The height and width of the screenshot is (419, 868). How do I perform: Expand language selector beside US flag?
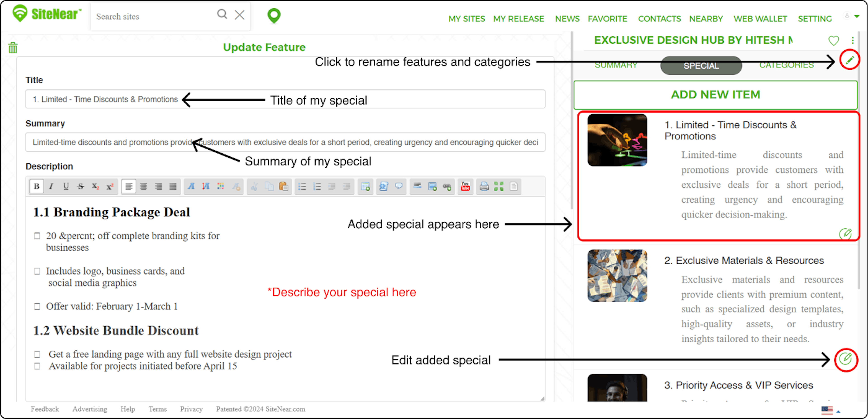coord(838,411)
